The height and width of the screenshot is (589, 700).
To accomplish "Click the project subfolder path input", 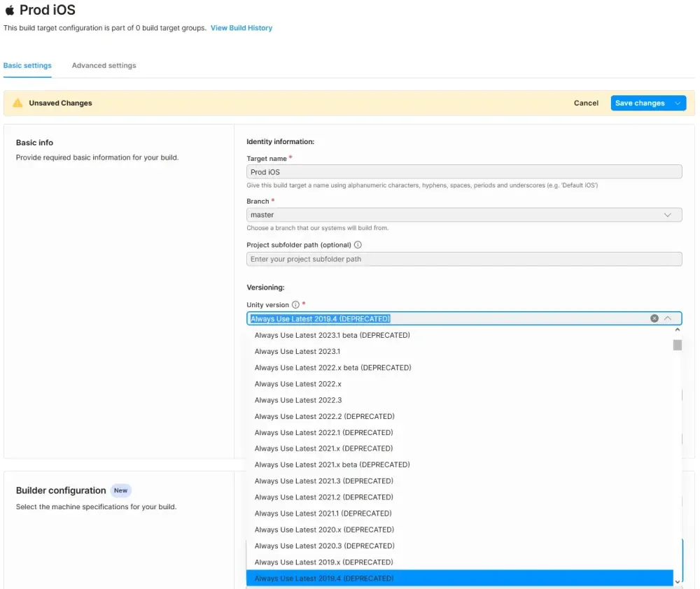I will pyautogui.click(x=464, y=259).
